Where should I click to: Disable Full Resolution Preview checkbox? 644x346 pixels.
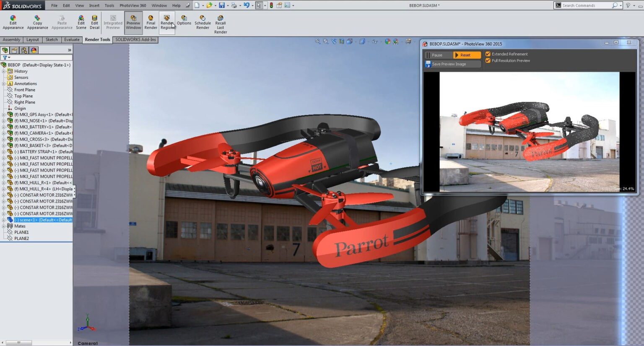pyautogui.click(x=488, y=61)
